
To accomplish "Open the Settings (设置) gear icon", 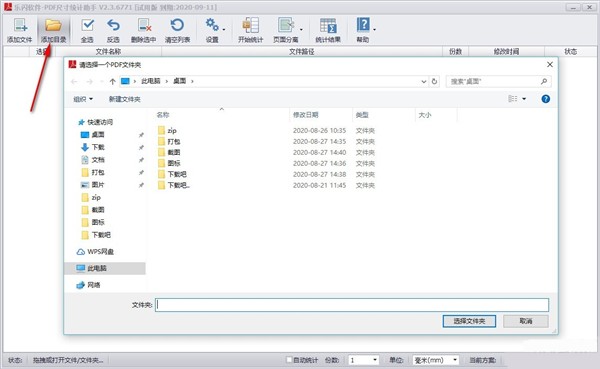I will coord(212,25).
